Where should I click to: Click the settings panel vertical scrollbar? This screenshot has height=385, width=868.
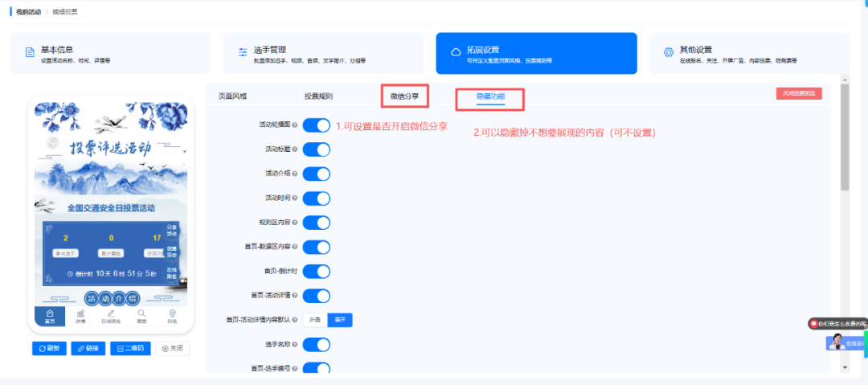tap(845, 137)
